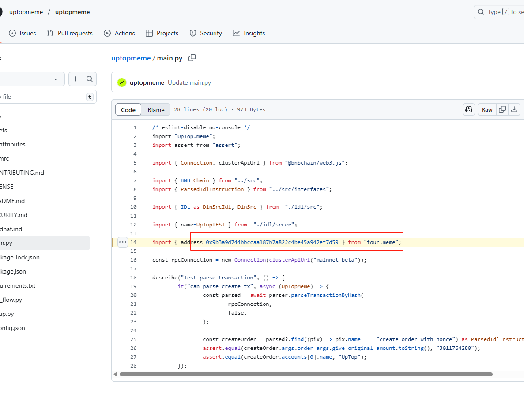Viewport: 524px width, 420px height.
Task: Click line number 1 in code
Action: [x=135, y=127]
